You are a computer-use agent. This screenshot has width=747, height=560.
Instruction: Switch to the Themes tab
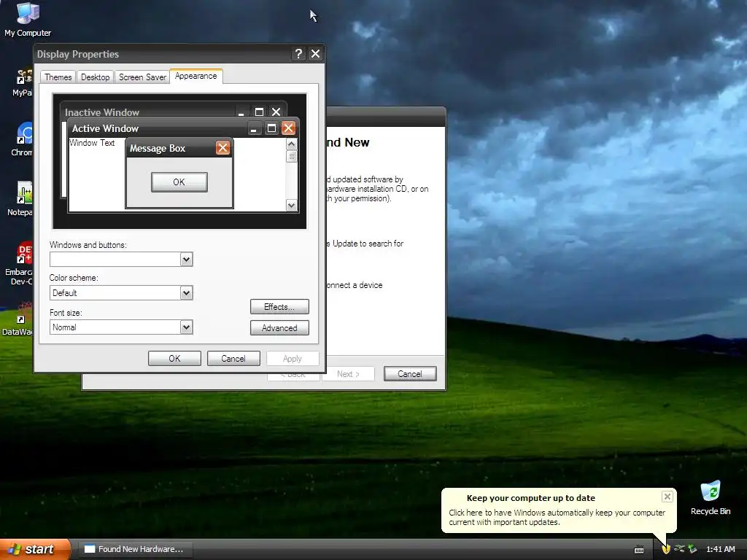click(58, 77)
